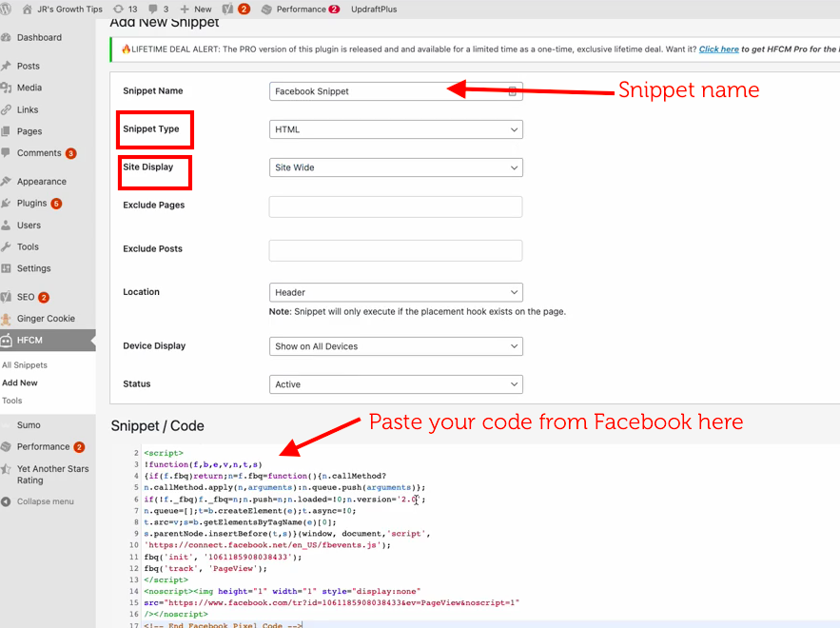The image size is (840, 628).
Task: Click the Settings sliders icon
Action: point(6,268)
